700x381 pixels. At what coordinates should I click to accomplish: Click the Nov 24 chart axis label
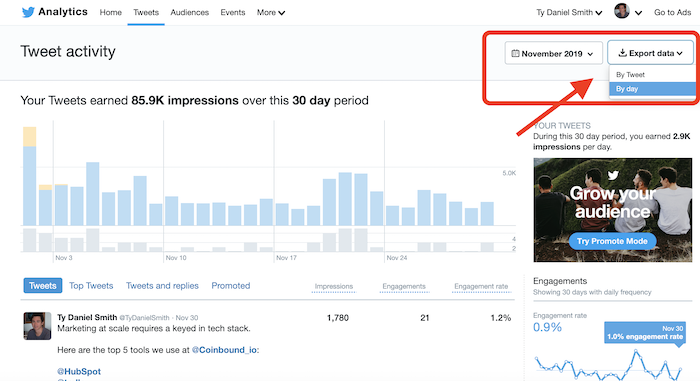coord(397,258)
